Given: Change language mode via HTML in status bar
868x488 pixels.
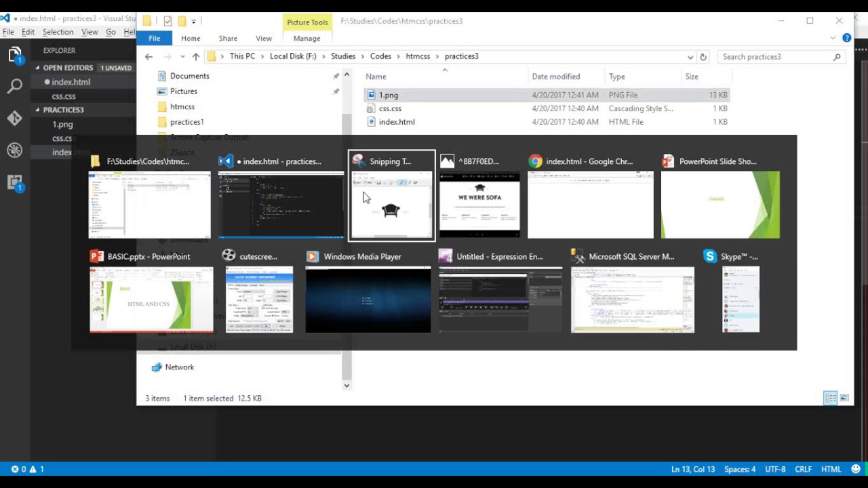Looking at the screenshot, I should click(x=831, y=469).
